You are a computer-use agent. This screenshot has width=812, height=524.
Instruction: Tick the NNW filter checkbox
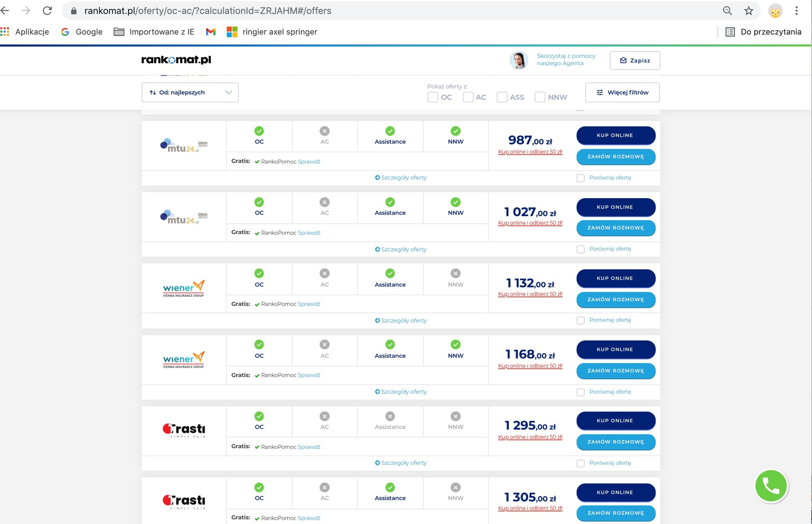point(540,97)
